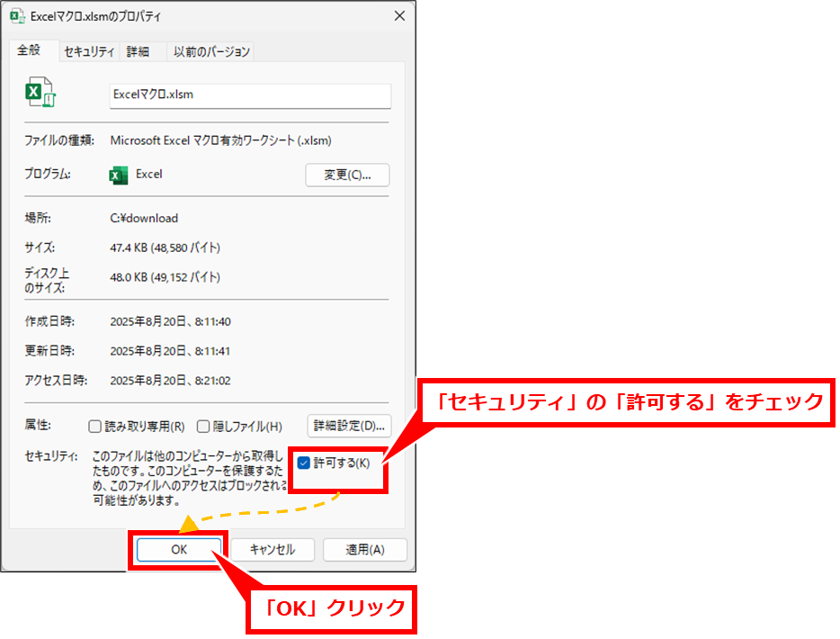Image resolution: width=840 pixels, height=639 pixels.
Task: Click the security warning description text
Action: point(189,478)
